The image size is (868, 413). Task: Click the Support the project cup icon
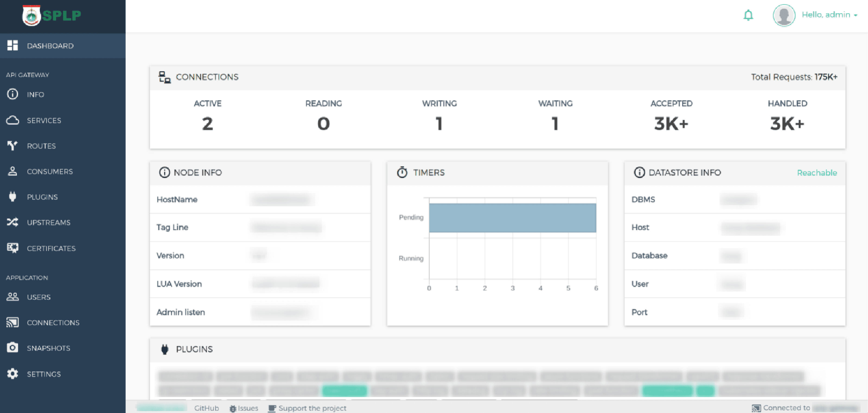272,408
